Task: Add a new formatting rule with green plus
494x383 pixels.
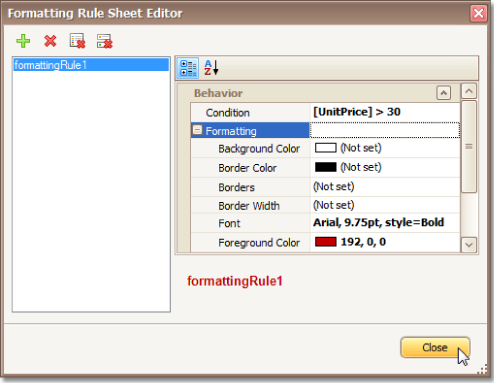Action: point(23,41)
